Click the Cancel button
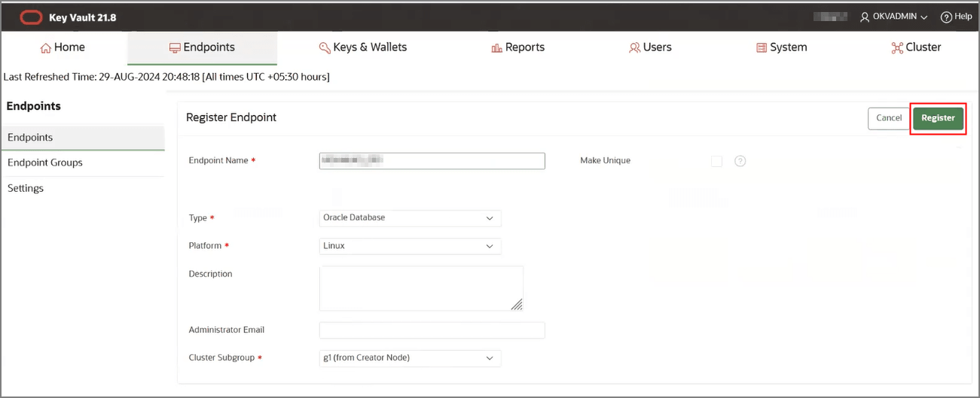The image size is (980, 398). [x=889, y=118]
